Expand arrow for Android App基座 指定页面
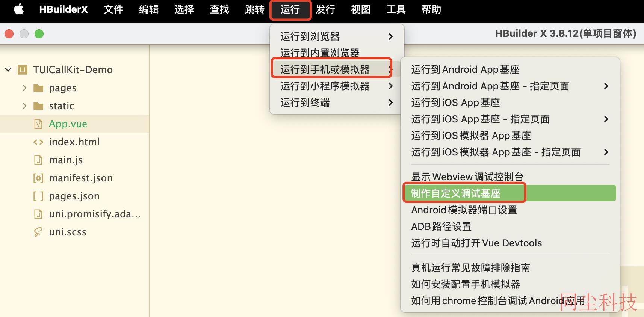Viewport: 644px width, 317px height. (606, 86)
